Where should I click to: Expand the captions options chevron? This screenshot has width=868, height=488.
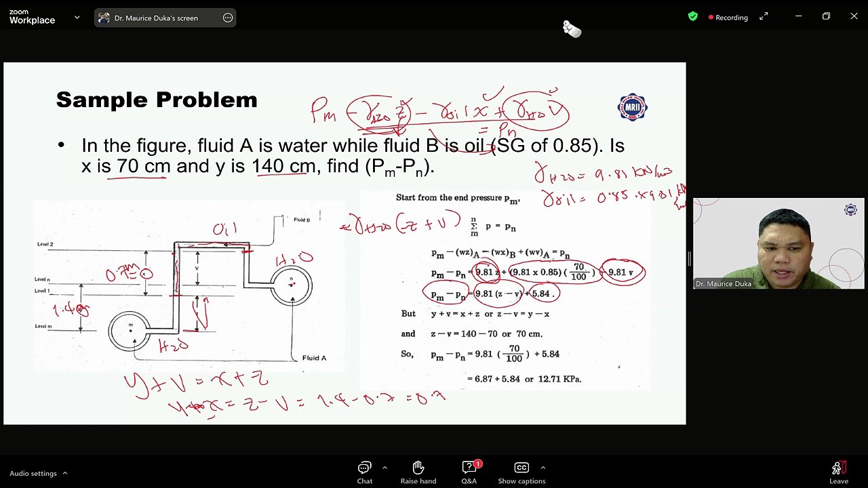[542, 468]
